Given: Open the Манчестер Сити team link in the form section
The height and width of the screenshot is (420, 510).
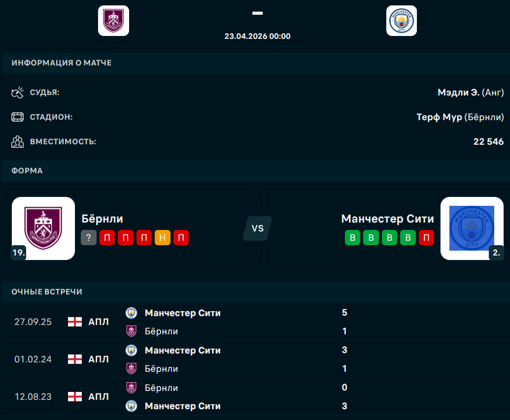Looking at the screenshot, I should (387, 219).
